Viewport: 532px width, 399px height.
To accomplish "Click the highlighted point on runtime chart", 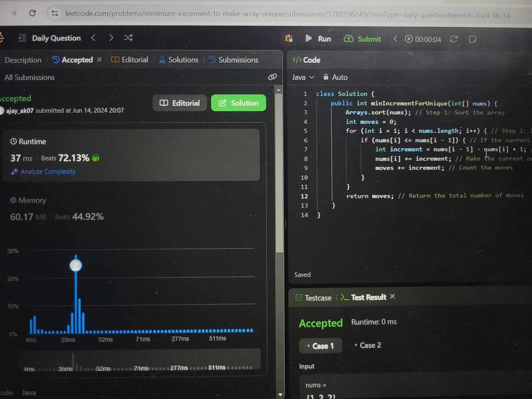I will 76,265.
